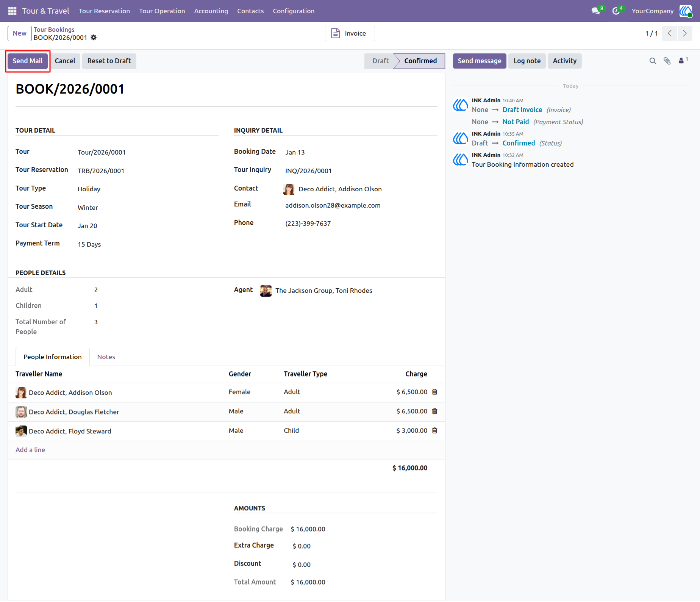
Task: Schedule an Activity
Action: click(x=564, y=61)
